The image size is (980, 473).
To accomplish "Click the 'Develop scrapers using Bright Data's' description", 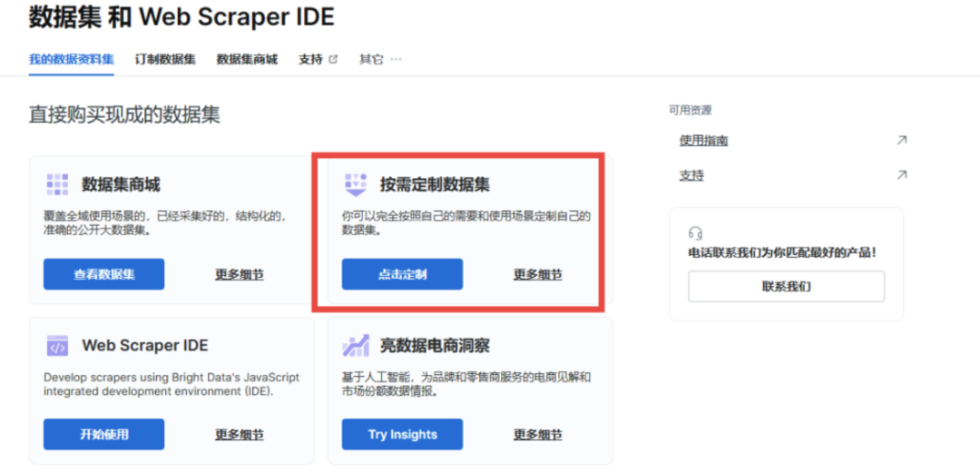I will pos(171,385).
